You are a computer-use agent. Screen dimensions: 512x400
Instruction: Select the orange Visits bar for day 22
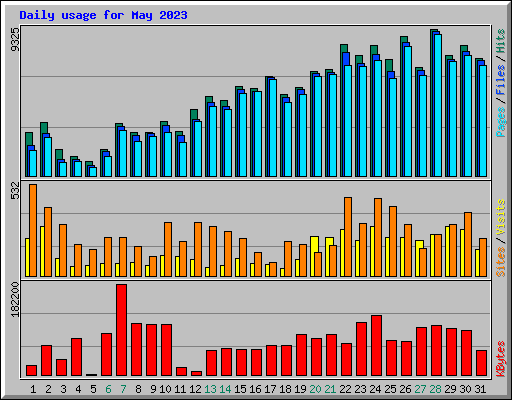(348, 237)
